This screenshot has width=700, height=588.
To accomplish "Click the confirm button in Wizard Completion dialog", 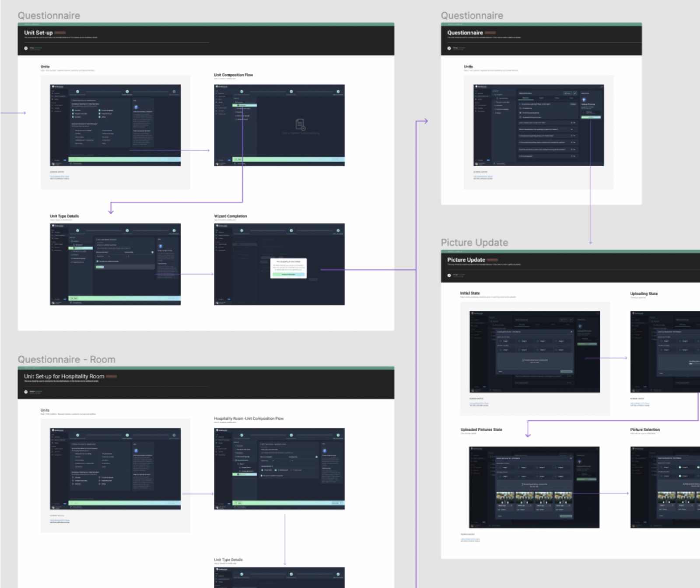I will (x=288, y=275).
